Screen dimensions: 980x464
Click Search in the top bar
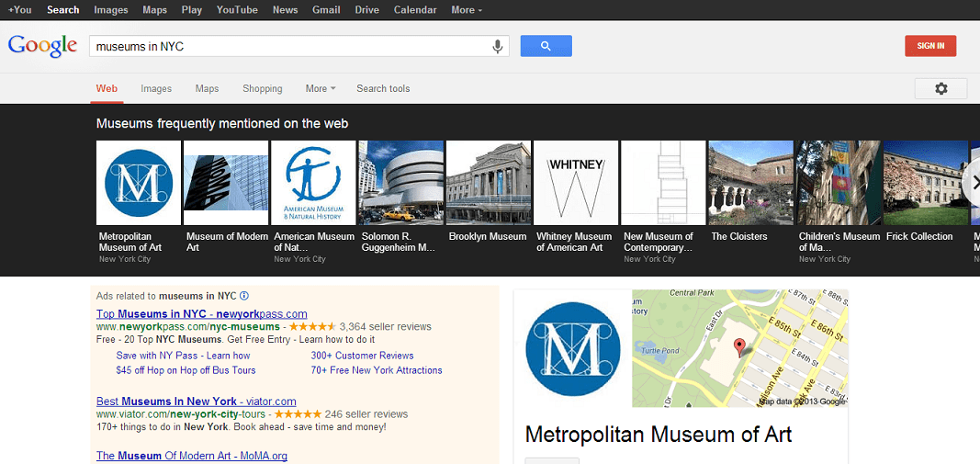pyautogui.click(x=63, y=10)
